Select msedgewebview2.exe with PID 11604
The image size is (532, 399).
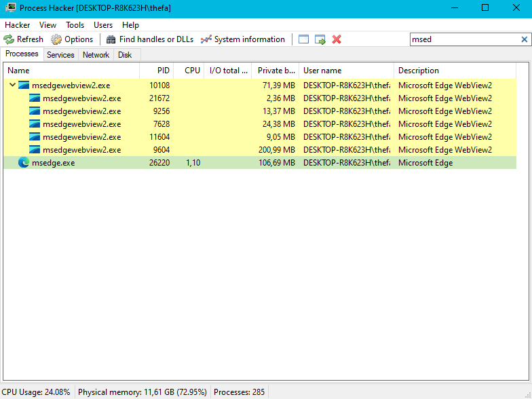(x=260, y=137)
